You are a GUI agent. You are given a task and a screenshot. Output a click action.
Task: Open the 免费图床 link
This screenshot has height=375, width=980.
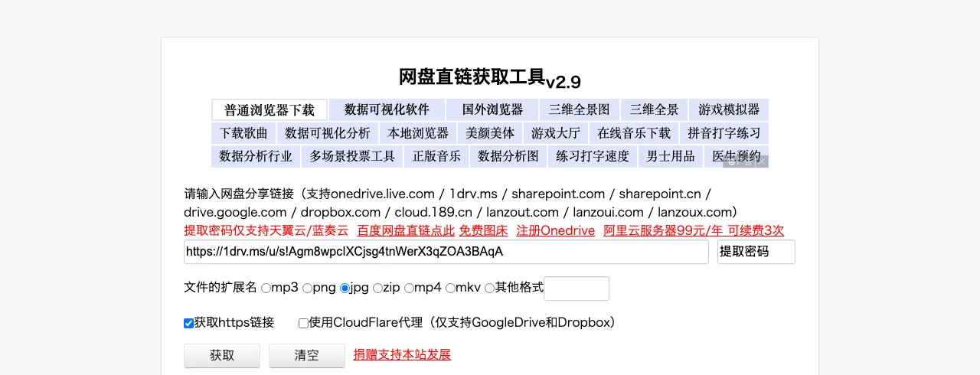[x=484, y=230]
